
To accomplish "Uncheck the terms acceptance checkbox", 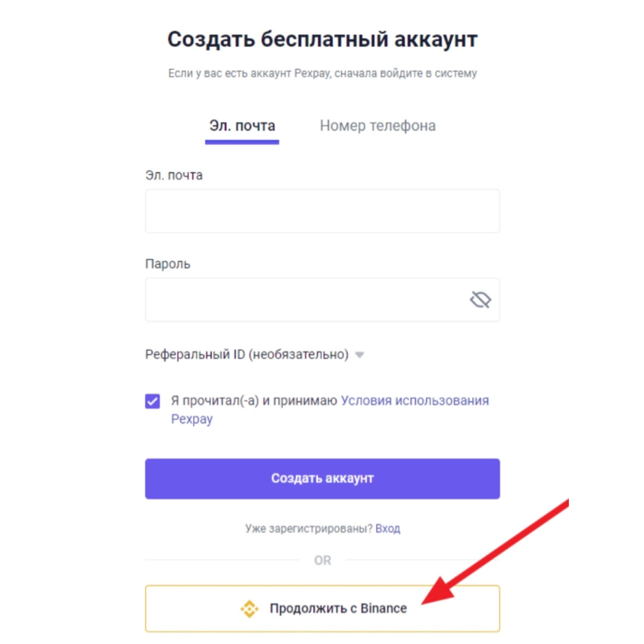I will point(153,401).
